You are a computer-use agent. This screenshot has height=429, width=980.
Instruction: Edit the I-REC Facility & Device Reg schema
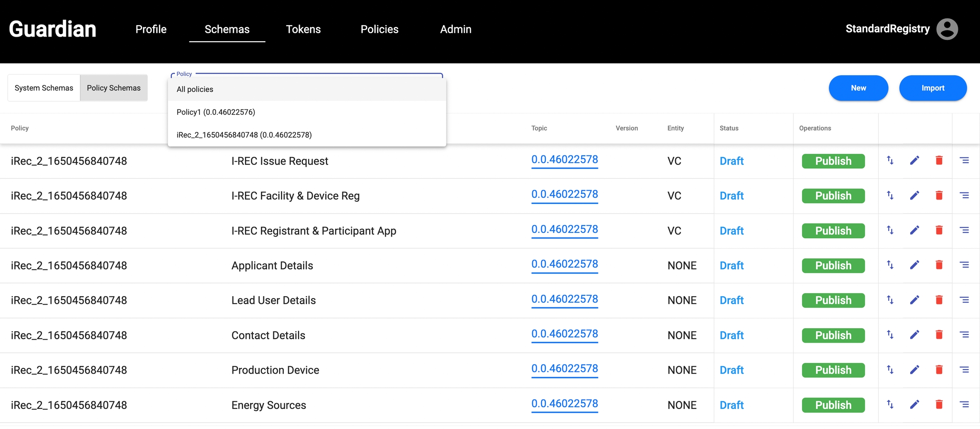[914, 195]
